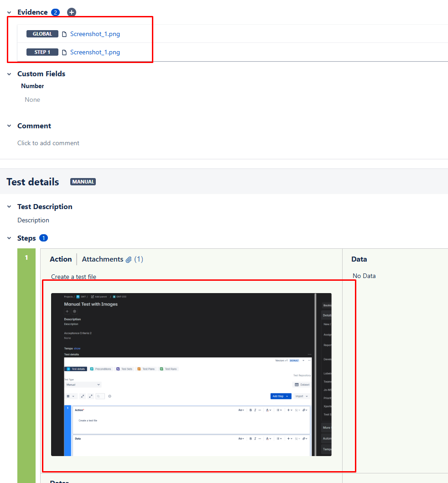Click the Evidence count badge showing 2

[55, 12]
